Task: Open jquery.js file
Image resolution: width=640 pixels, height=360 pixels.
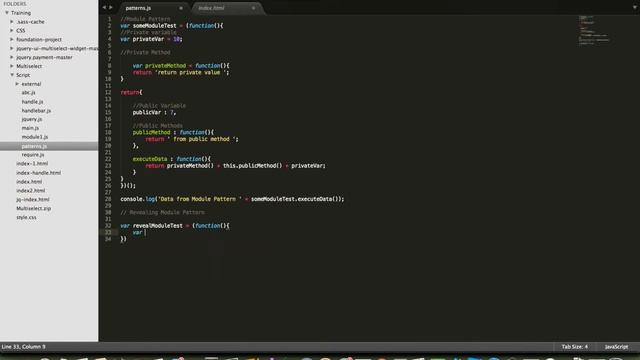Action: (x=32, y=120)
